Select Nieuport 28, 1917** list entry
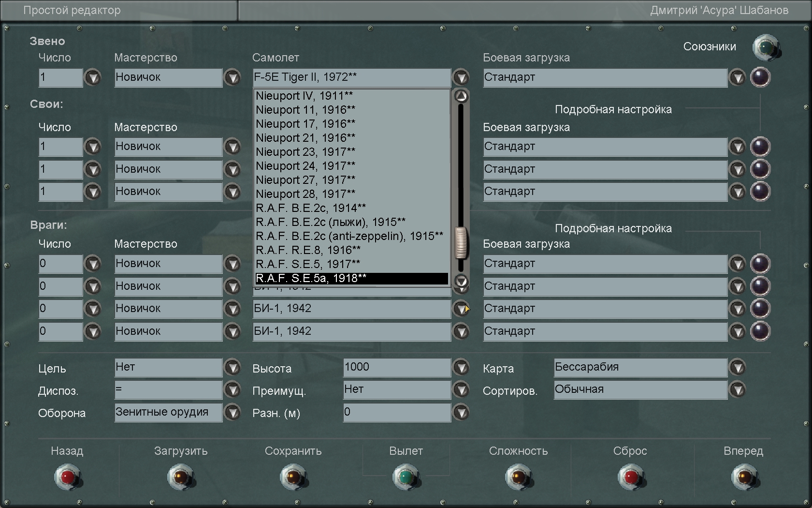Viewport: 812px width, 508px height. point(352,194)
